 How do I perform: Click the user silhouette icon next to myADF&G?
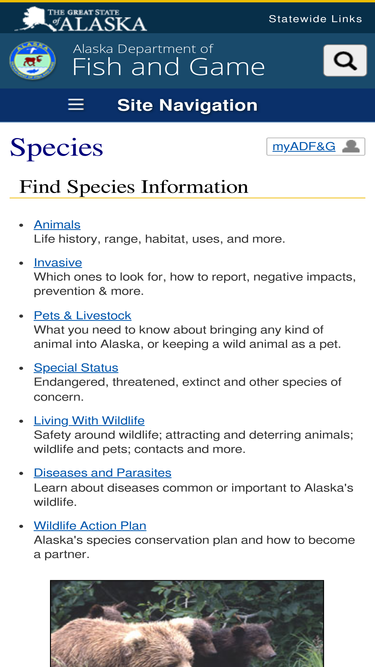point(351,146)
